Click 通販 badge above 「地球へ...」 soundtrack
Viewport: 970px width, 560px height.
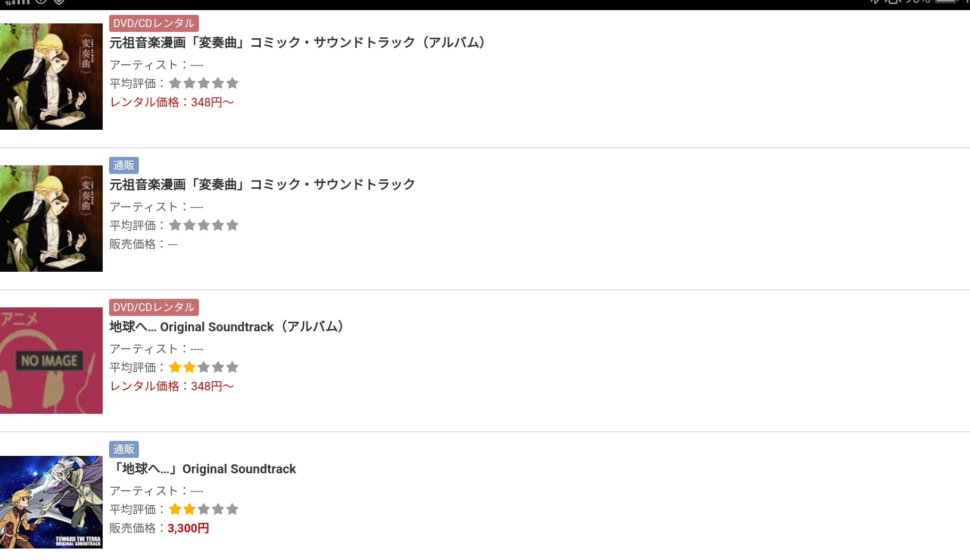124,449
